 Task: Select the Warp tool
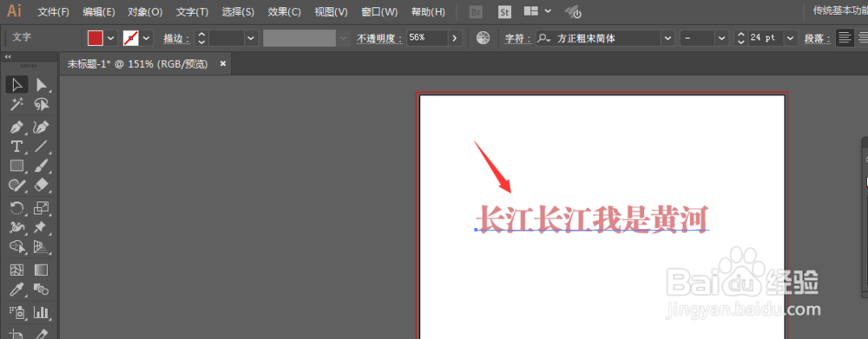click(17, 227)
